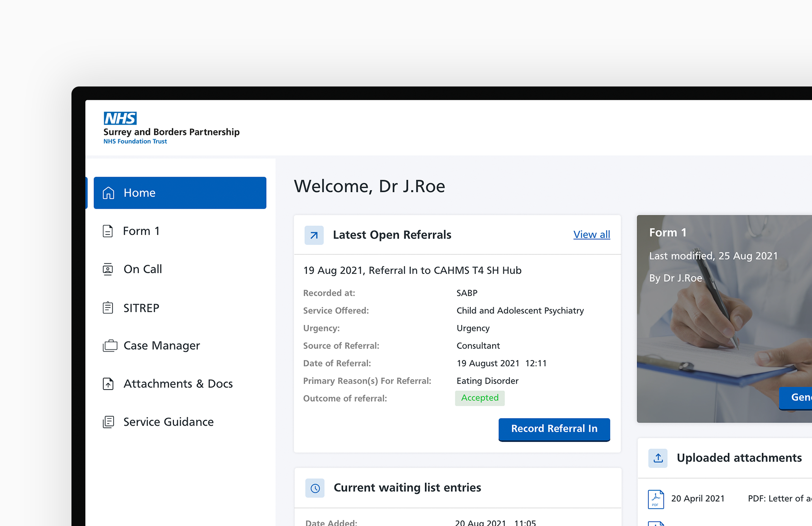
Task: Click the Home house icon in sidebar
Action: [x=108, y=193]
